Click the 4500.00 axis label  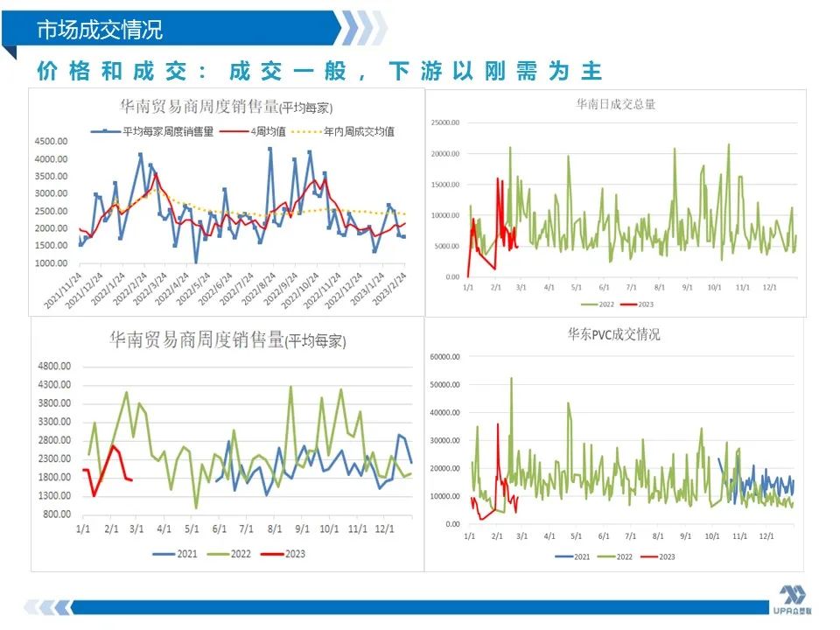pyautogui.click(x=51, y=142)
